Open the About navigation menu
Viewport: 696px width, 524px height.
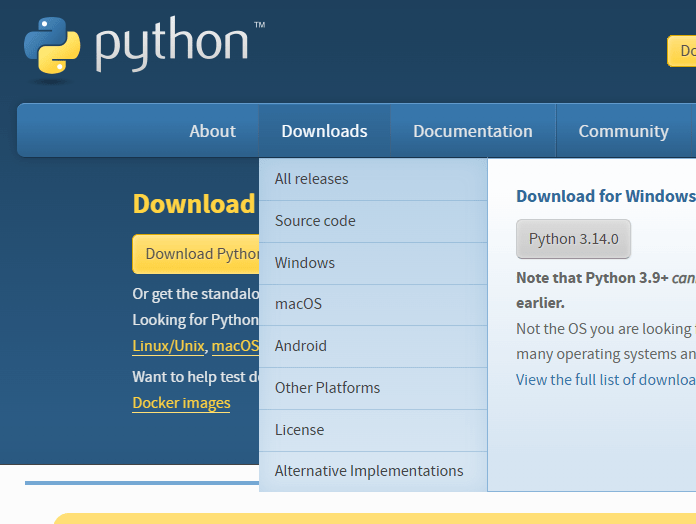coord(212,131)
